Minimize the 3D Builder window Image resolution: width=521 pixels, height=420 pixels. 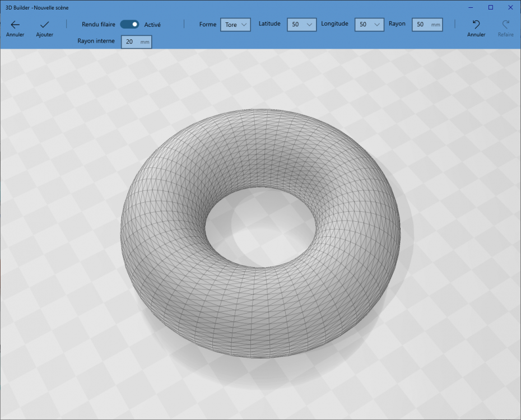click(471, 7)
